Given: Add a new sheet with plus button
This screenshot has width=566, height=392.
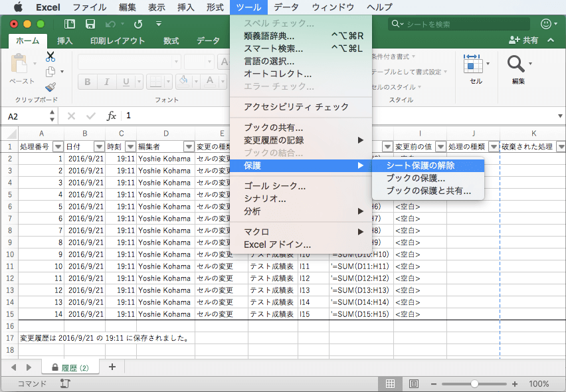Looking at the screenshot, I should point(112,367).
